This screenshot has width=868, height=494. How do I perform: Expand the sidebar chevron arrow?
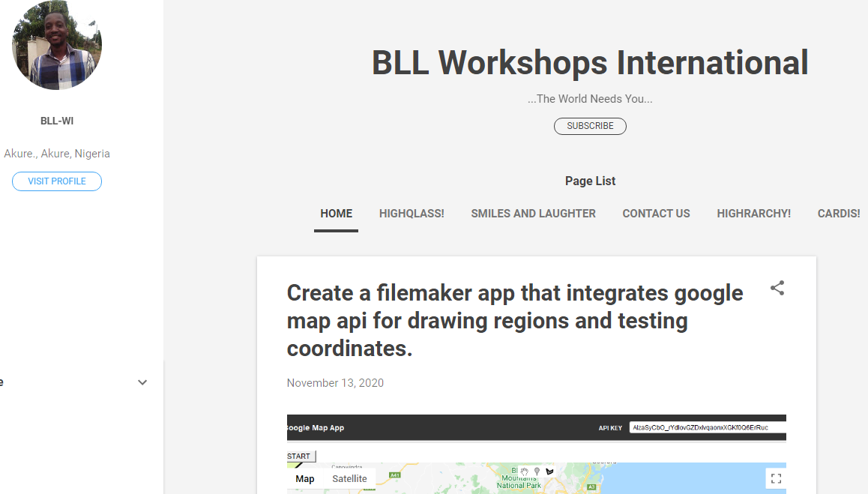(x=142, y=382)
